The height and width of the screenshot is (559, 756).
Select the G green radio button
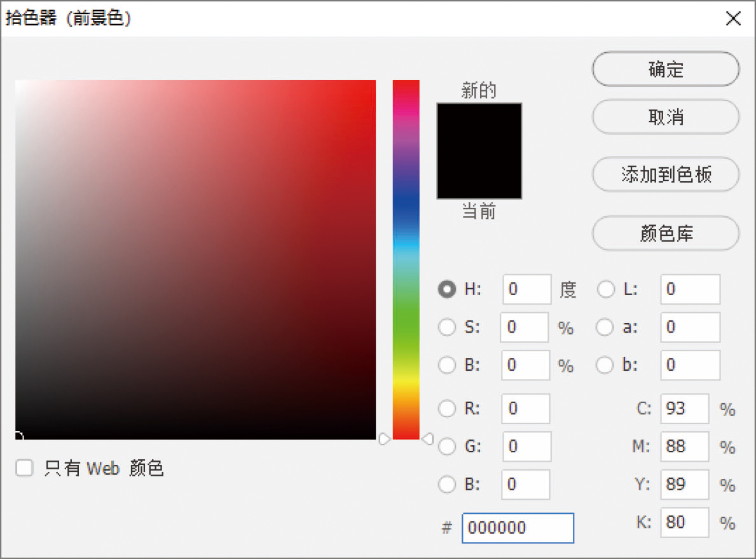click(x=448, y=446)
